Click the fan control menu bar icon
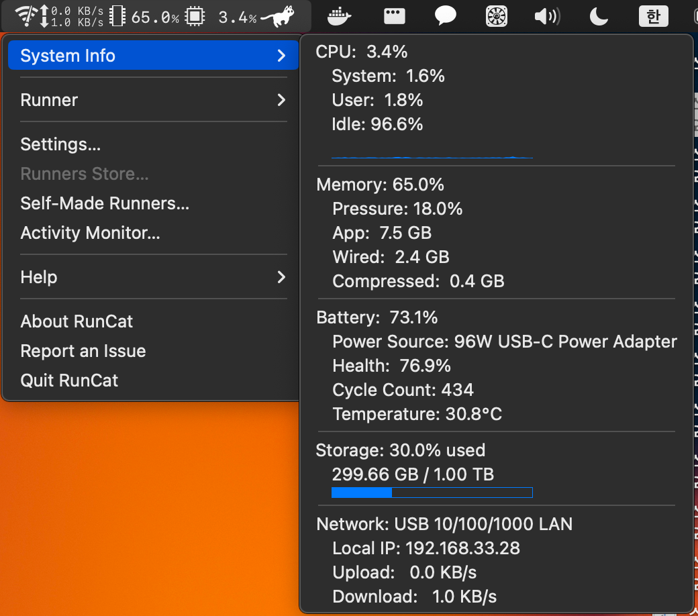 (497, 17)
